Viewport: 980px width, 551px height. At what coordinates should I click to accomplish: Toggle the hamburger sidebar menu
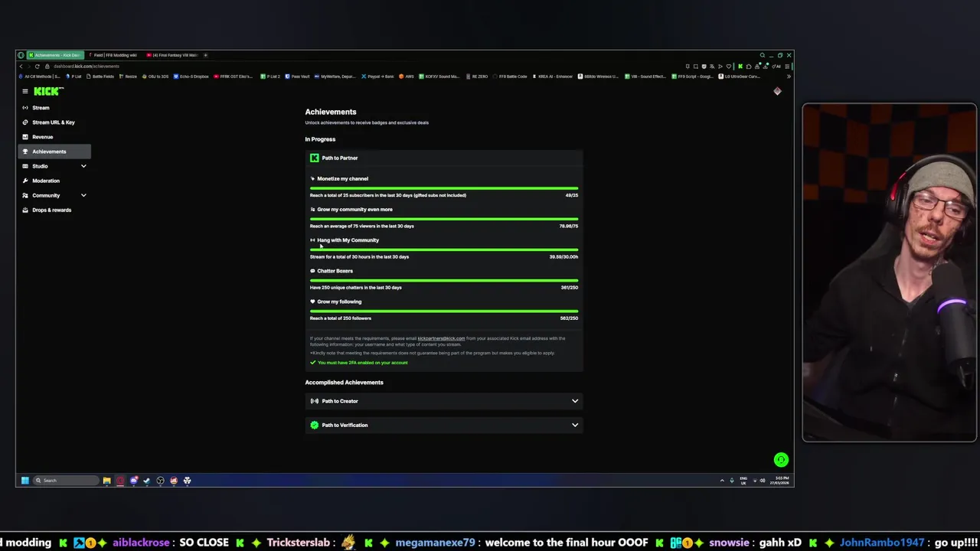24,91
